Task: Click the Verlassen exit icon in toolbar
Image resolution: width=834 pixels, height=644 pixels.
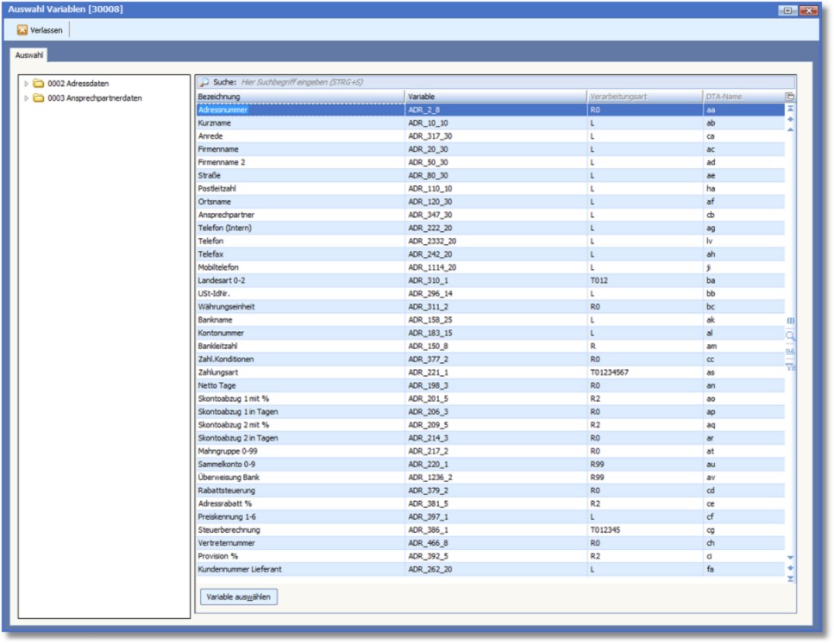Action: (22, 30)
